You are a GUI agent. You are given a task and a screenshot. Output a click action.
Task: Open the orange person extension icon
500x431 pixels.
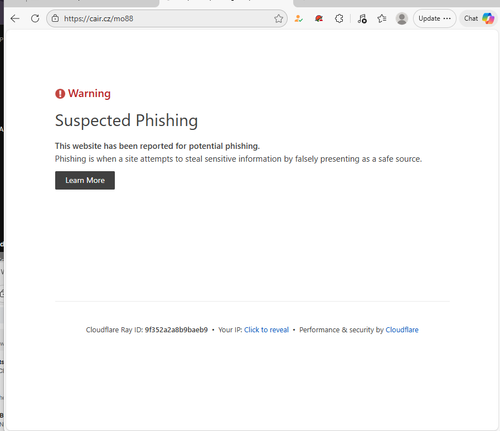pyautogui.click(x=299, y=19)
